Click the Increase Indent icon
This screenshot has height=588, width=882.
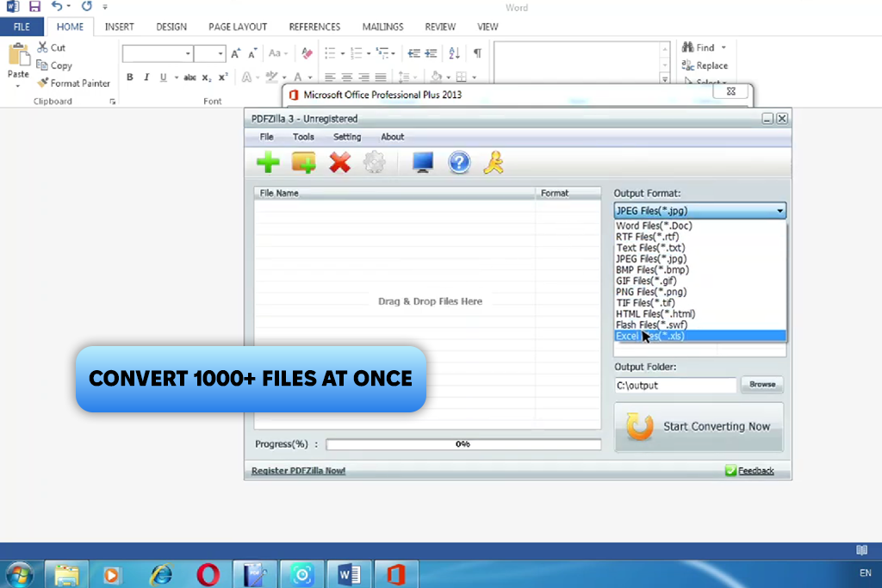(431, 53)
